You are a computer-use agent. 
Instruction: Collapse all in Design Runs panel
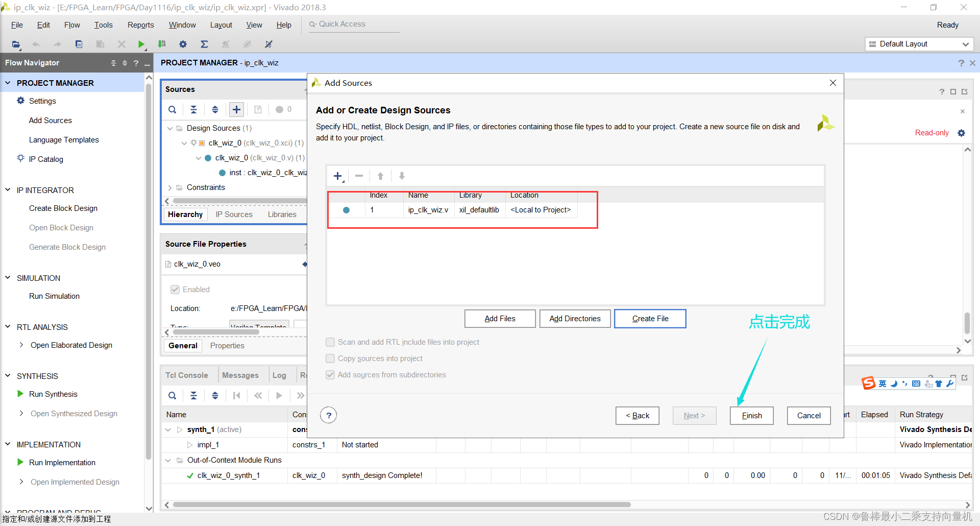193,395
